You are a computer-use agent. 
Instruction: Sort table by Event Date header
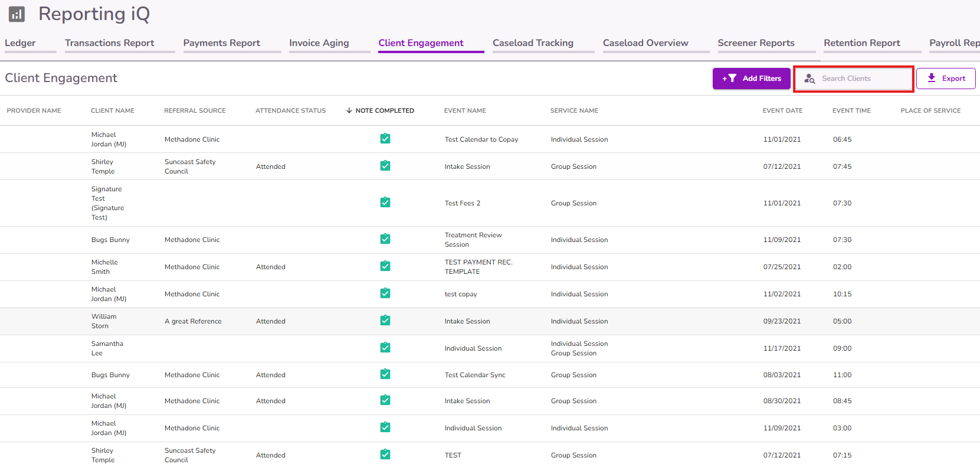coord(782,110)
